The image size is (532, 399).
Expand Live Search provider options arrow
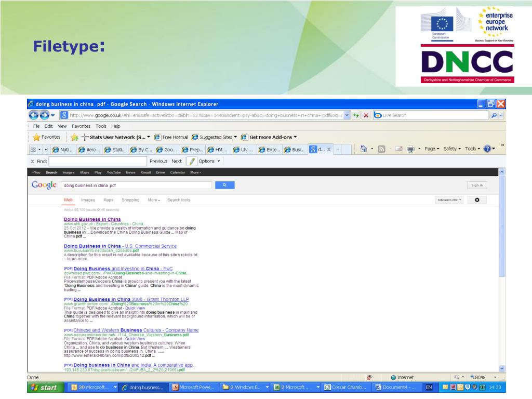[501, 115]
